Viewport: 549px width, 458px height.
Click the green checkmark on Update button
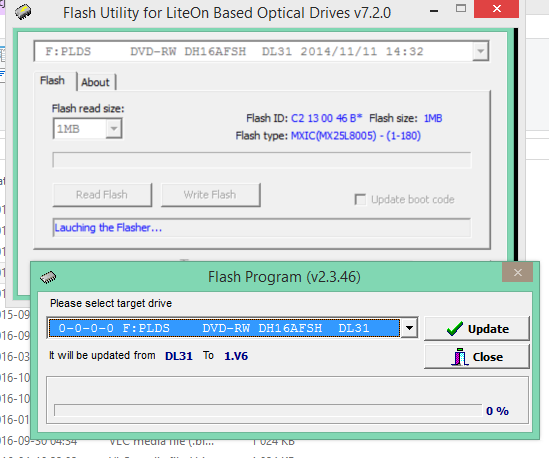click(x=455, y=329)
